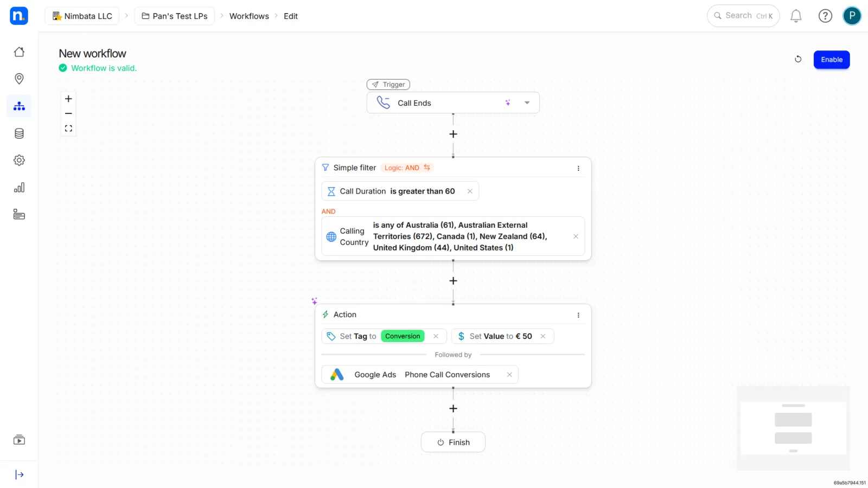Open the Nimbata logo home

click(x=19, y=16)
